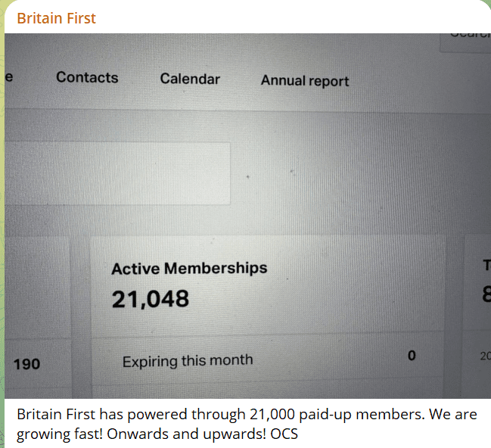491x448 pixels.
Task: Click the empty wide box below navigation
Action: pyautogui.click(x=117, y=173)
